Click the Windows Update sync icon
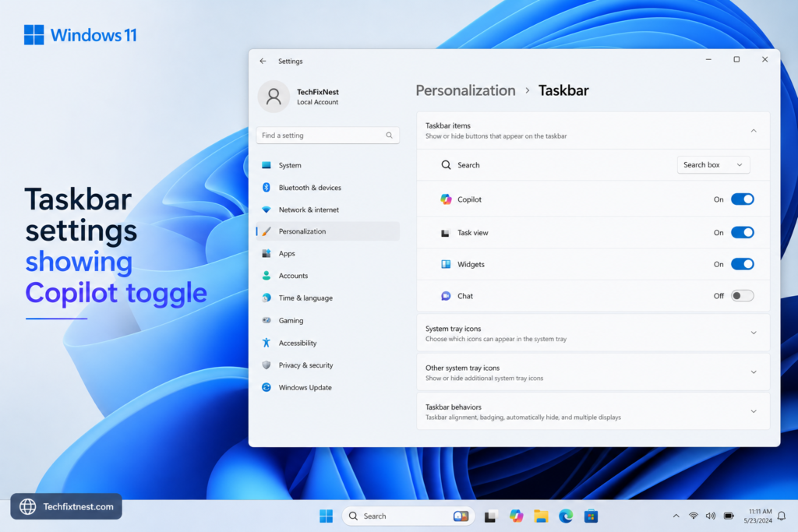 point(267,388)
